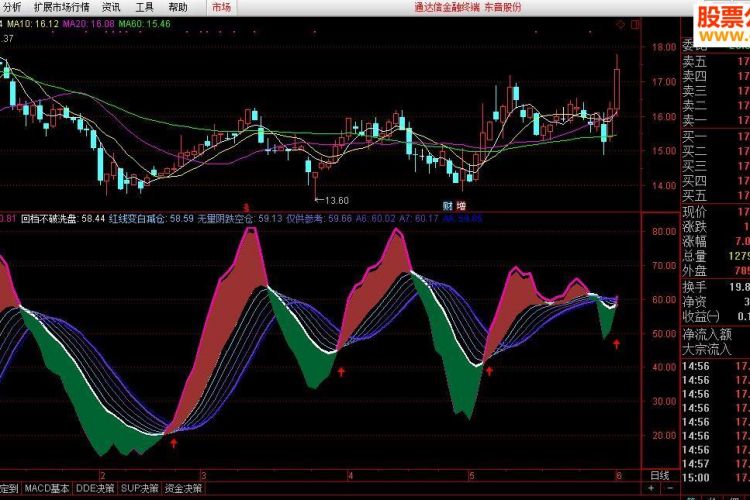Select the SUP决策 indicator tab
The image size is (750, 500).
pos(139,489)
